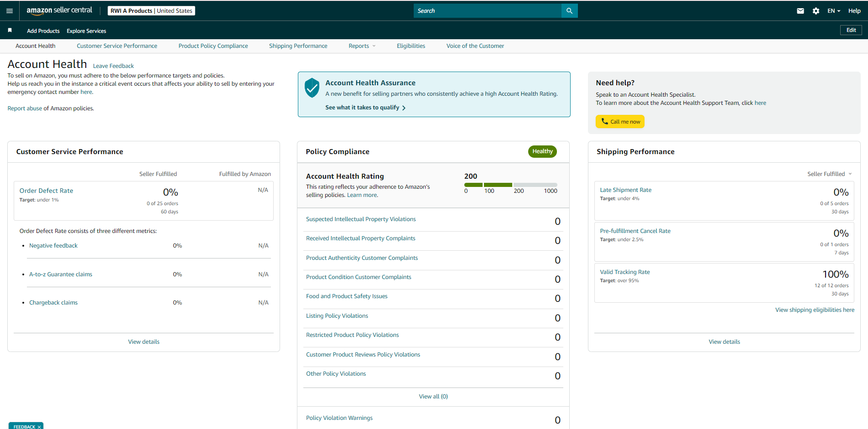Open Listing Policy Violations

tap(337, 316)
